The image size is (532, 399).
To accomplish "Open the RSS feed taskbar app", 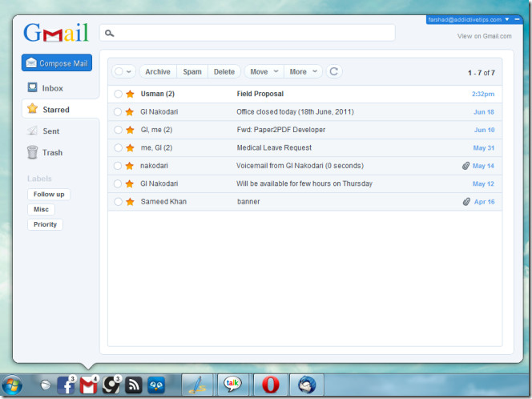I will (x=133, y=385).
